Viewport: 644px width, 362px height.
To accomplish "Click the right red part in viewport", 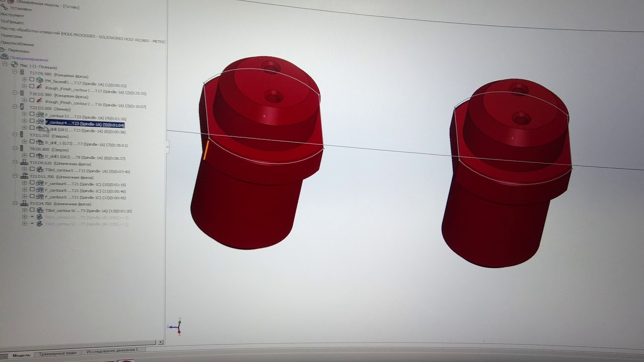I will tap(506, 173).
